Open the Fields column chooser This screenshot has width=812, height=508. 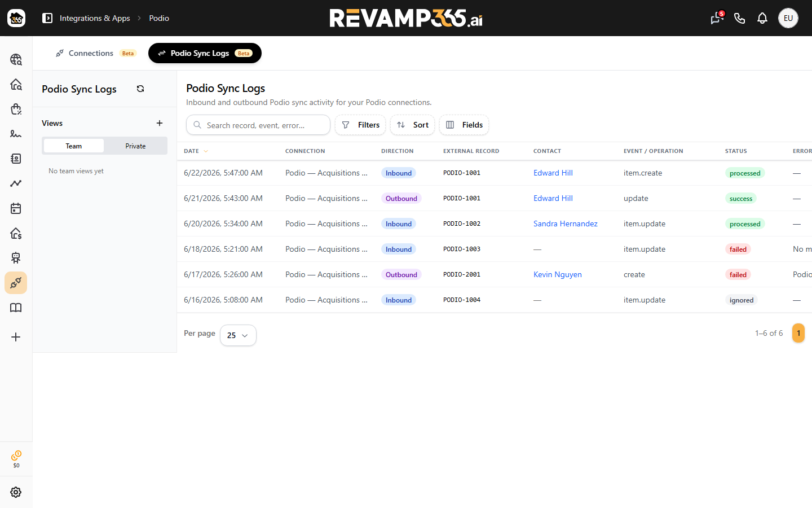coord(464,125)
